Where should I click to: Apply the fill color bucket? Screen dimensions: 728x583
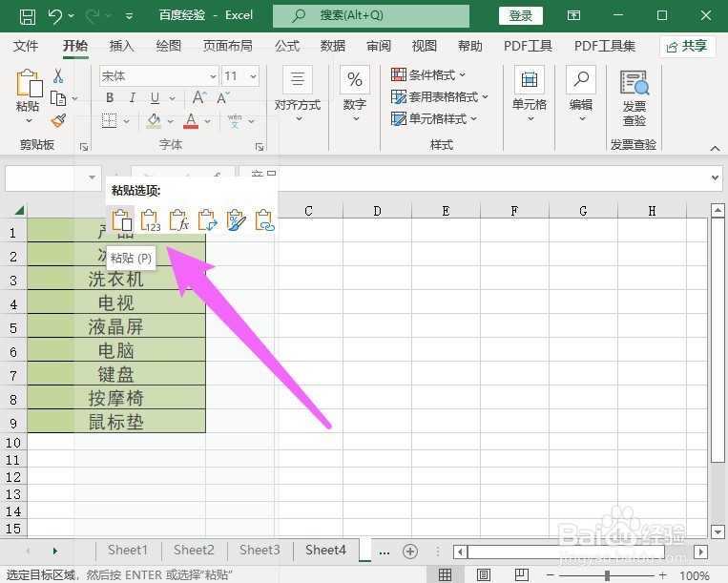154,120
